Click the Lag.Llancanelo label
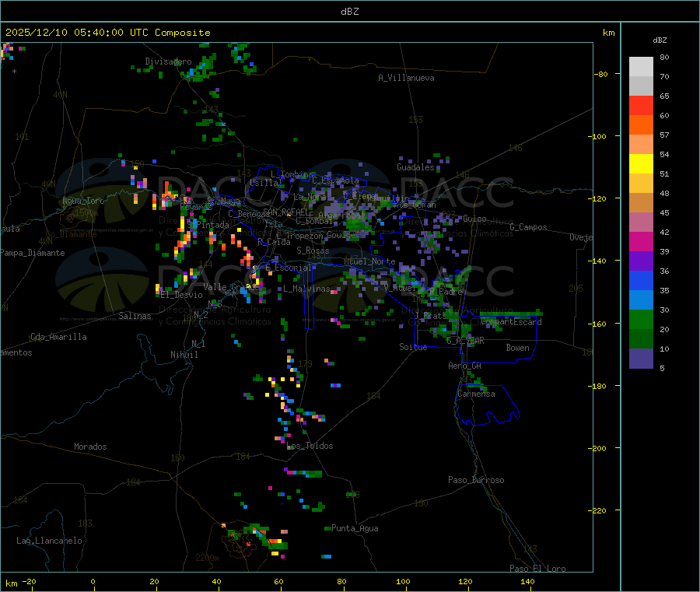700x592 pixels. [x=50, y=541]
